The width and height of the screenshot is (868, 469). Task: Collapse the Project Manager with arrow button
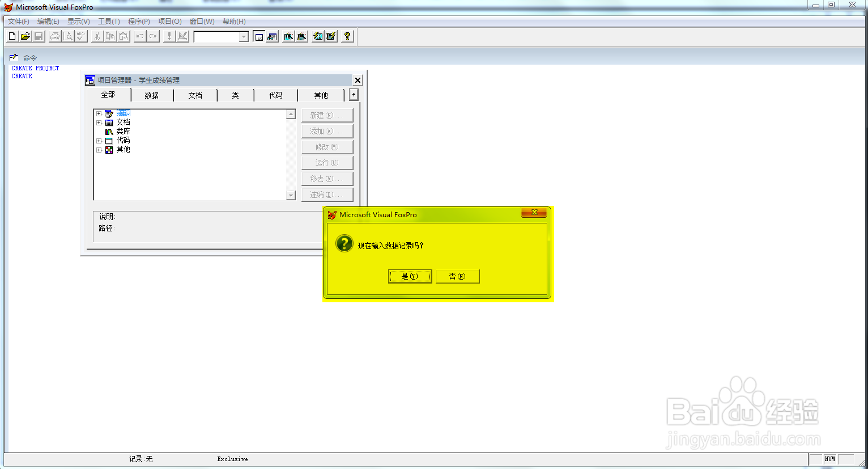(x=354, y=95)
